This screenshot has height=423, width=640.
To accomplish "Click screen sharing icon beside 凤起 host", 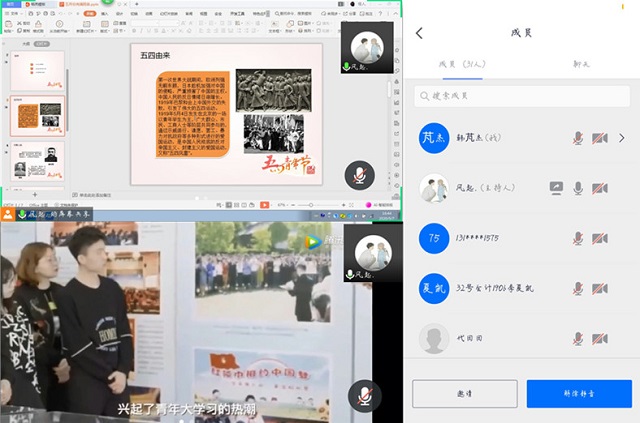I will pos(556,188).
